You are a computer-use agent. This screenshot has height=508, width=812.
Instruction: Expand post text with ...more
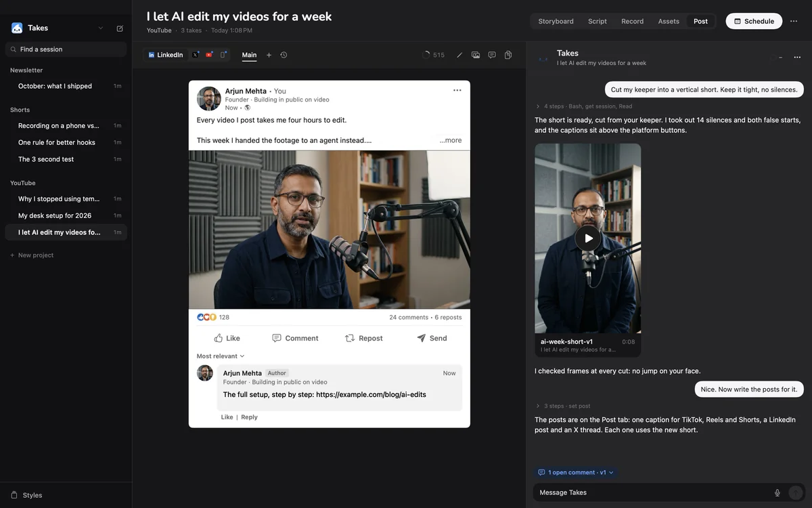(x=451, y=140)
